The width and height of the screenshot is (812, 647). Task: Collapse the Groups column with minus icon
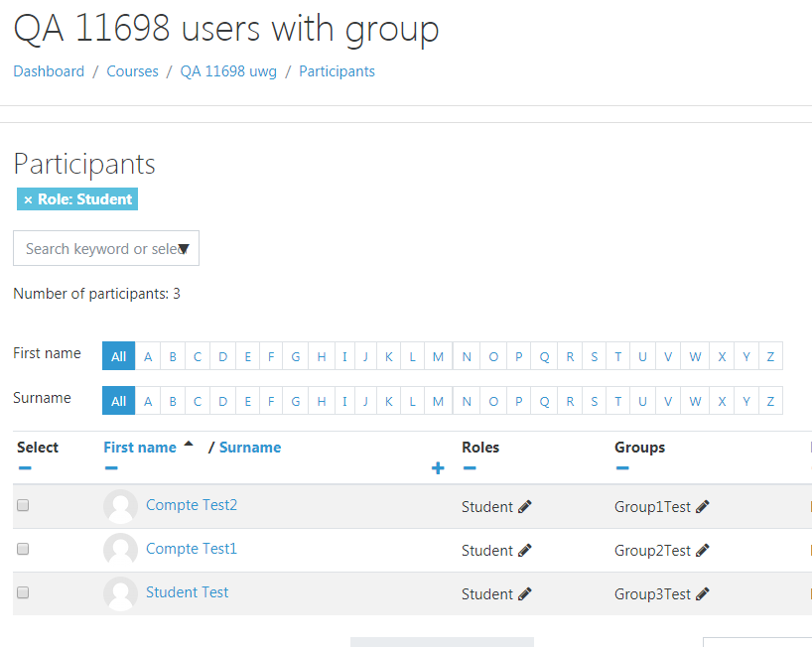click(622, 468)
